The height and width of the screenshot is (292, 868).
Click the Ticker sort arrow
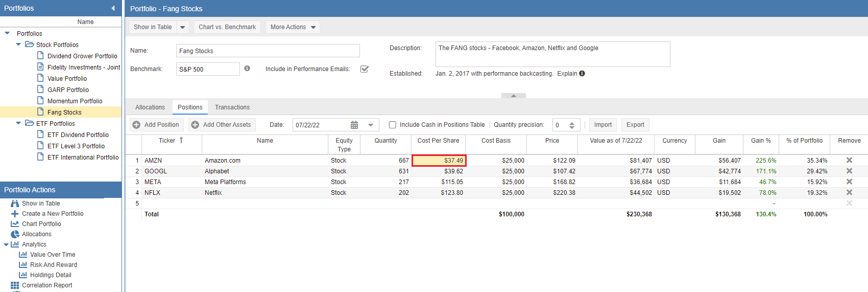click(181, 140)
